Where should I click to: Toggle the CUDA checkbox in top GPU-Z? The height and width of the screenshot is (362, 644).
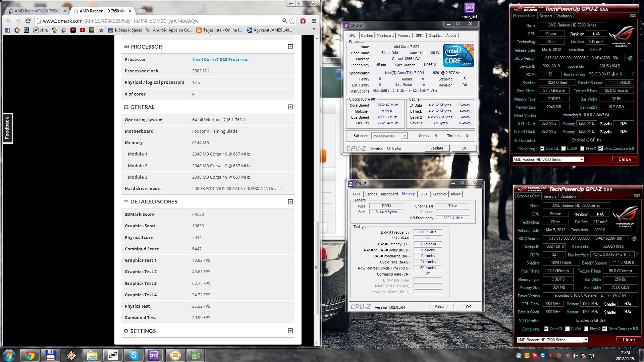click(563, 148)
